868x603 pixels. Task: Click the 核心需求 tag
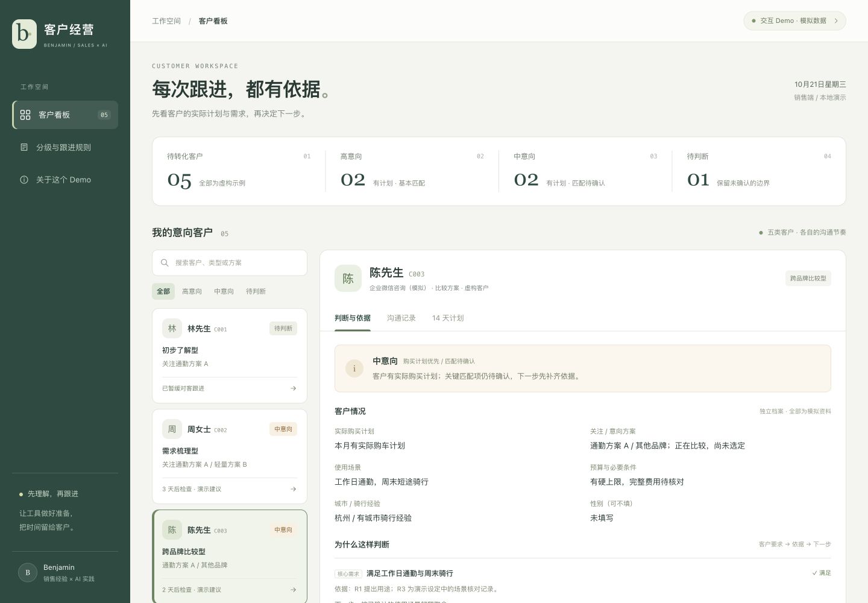348,574
